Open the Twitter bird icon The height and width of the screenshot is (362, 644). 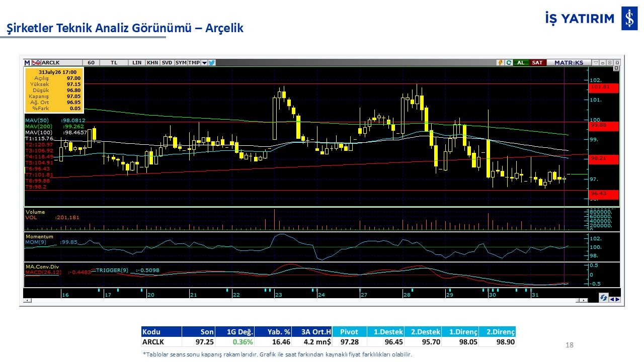(212, 62)
